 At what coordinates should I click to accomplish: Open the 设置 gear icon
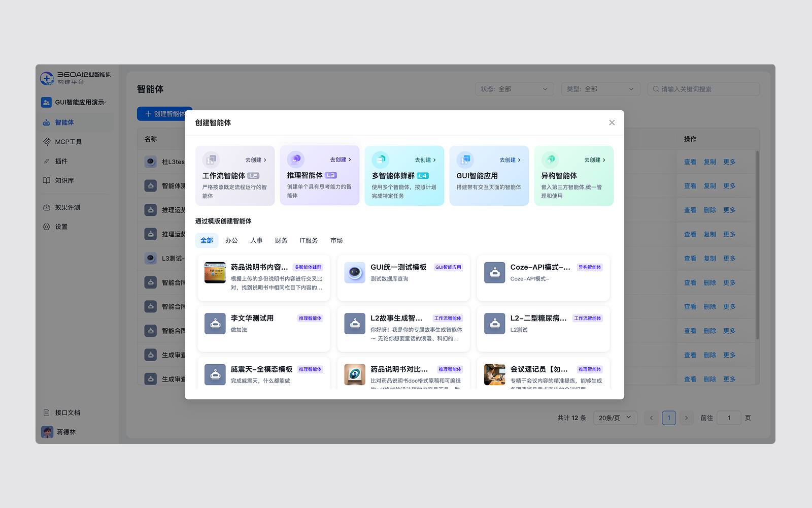click(x=47, y=227)
